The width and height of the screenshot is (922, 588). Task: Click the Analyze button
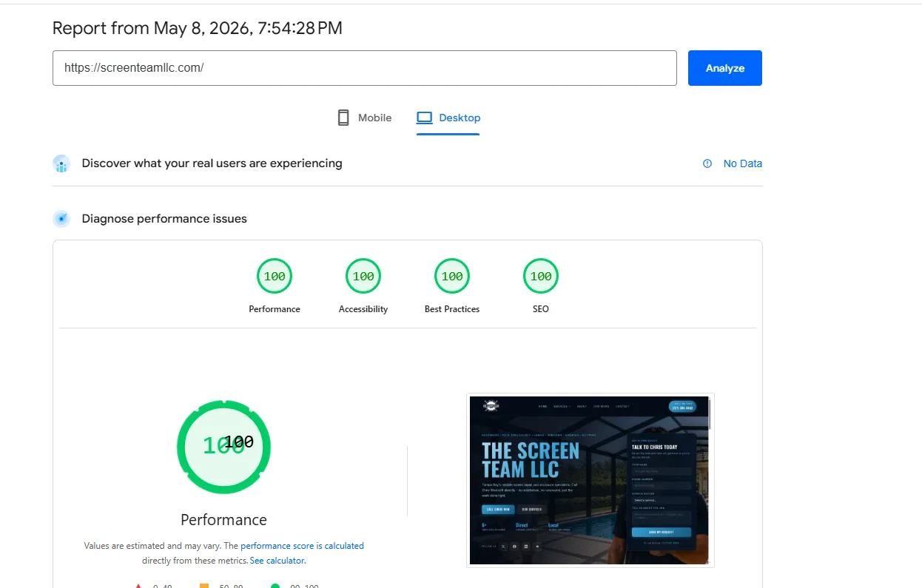pyautogui.click(x=724, y=68)
